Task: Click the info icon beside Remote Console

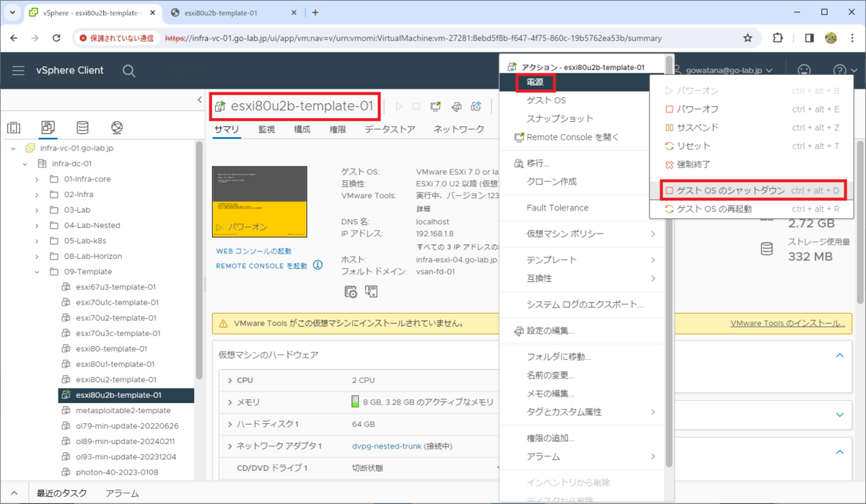Action: click(x=318, y=265)
